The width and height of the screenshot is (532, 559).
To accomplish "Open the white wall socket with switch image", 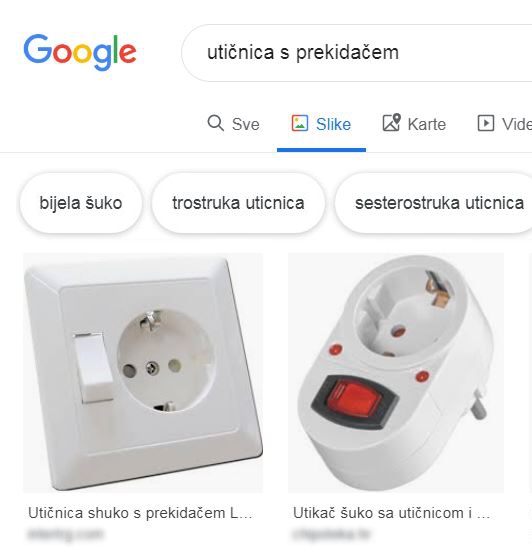I will pos(143,373).
